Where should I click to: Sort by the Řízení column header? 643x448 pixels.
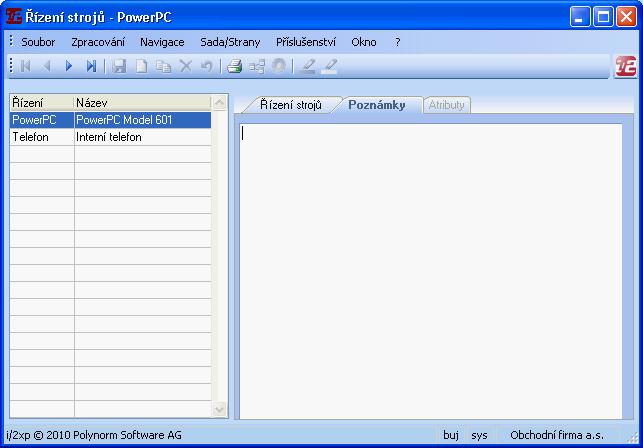[x=41, y=103]
